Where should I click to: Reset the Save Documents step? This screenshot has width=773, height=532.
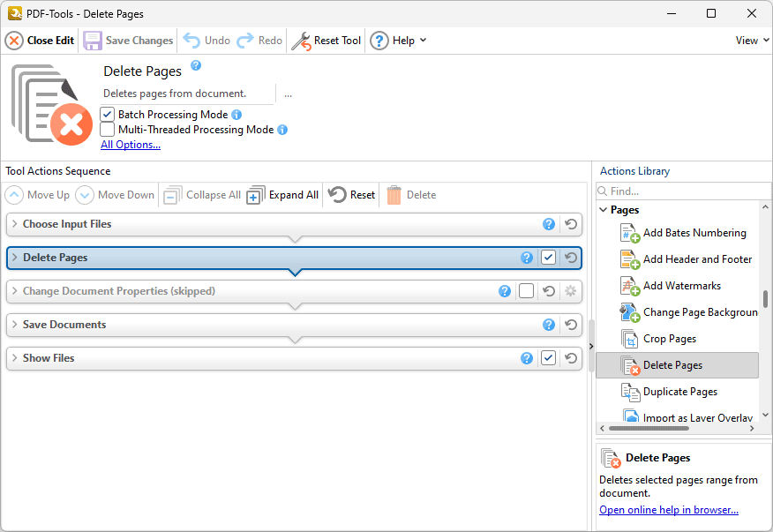(571, 325)
